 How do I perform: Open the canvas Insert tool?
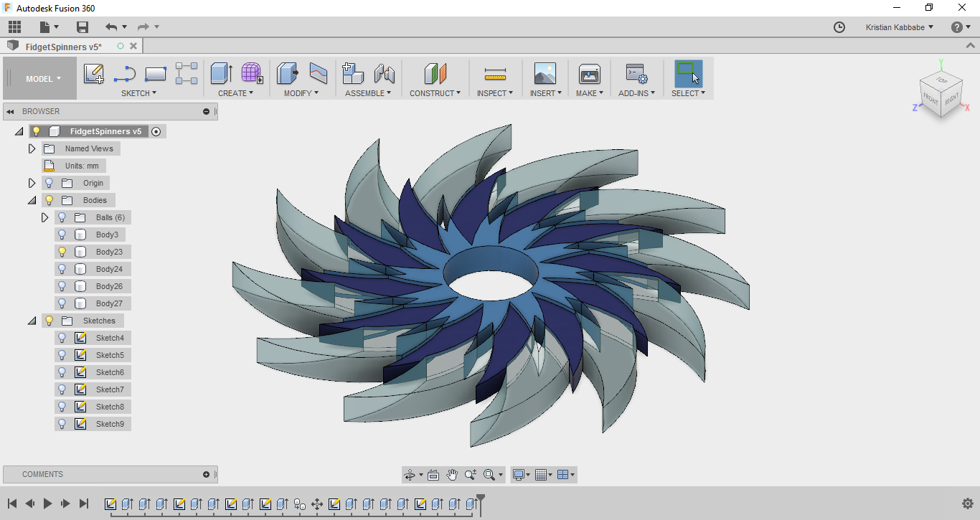click(545, 73)
